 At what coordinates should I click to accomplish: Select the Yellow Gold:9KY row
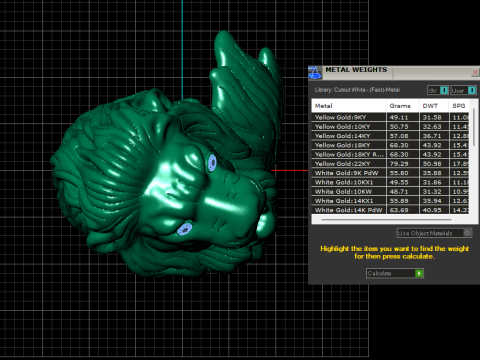pyautogui.click(x=391, y=117)
